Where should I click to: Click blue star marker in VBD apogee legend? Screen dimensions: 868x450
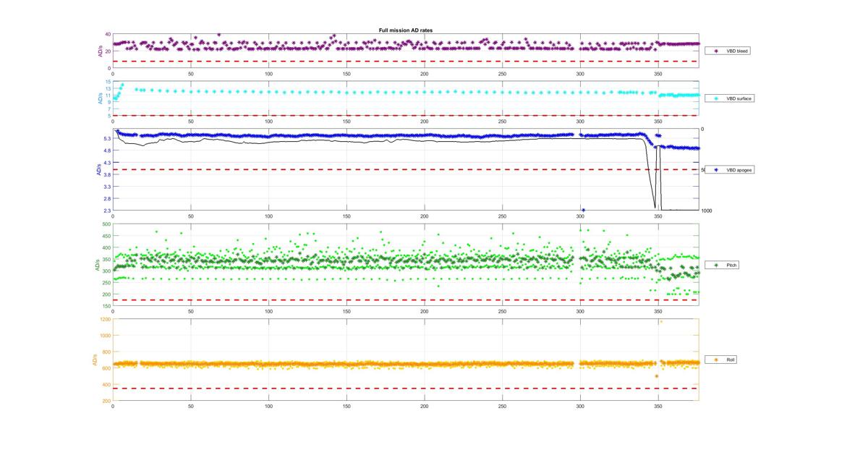(x=716, y=170)
